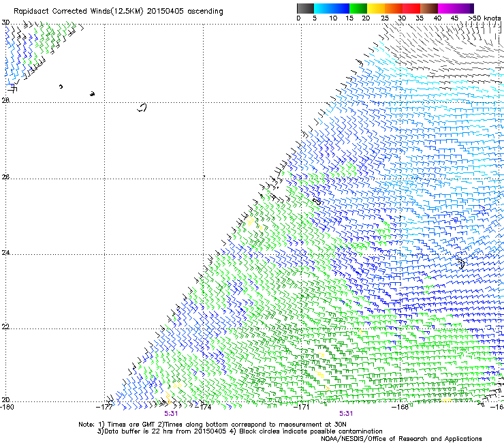
Task: Click the latitude axis label '20'
Action: pos(5,399)
